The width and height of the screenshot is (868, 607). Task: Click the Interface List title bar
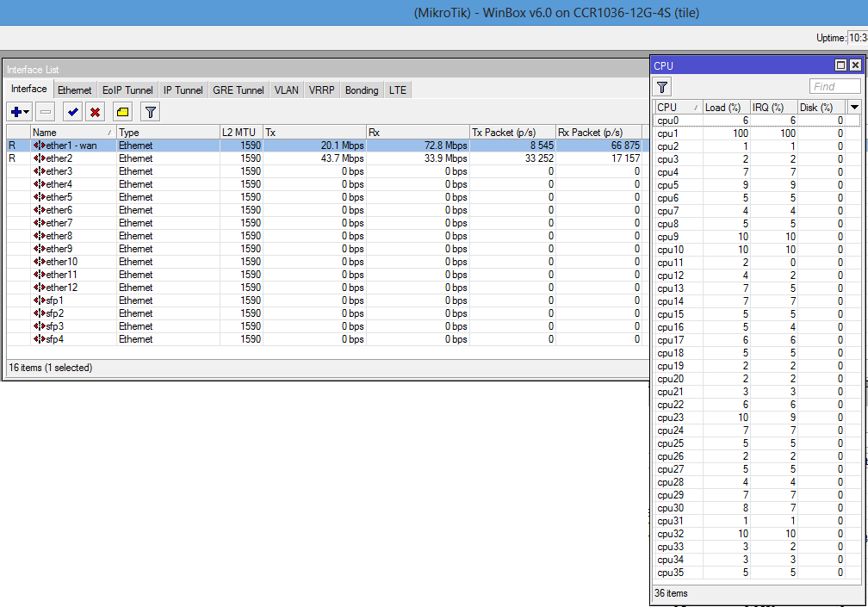click(326, 69)
